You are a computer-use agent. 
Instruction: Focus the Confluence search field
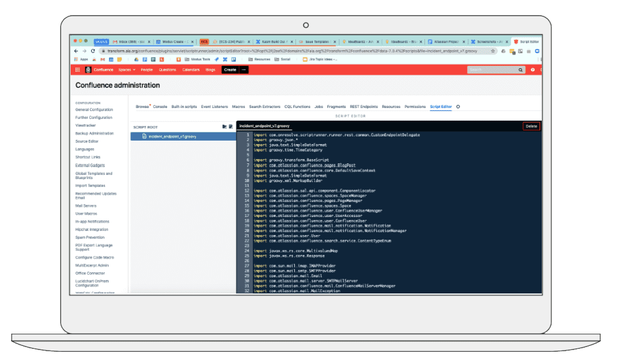tap(496, 70)
